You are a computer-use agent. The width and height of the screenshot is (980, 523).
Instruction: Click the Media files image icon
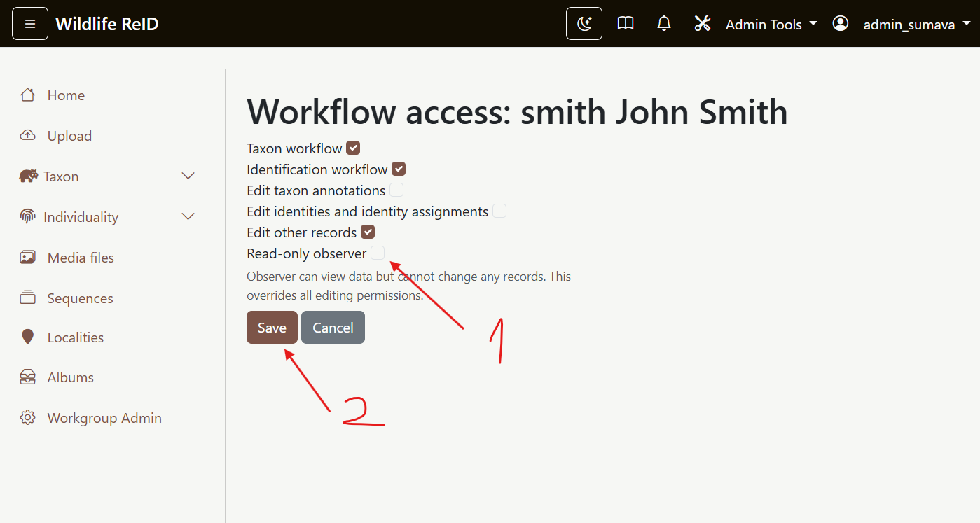point(28,258)
